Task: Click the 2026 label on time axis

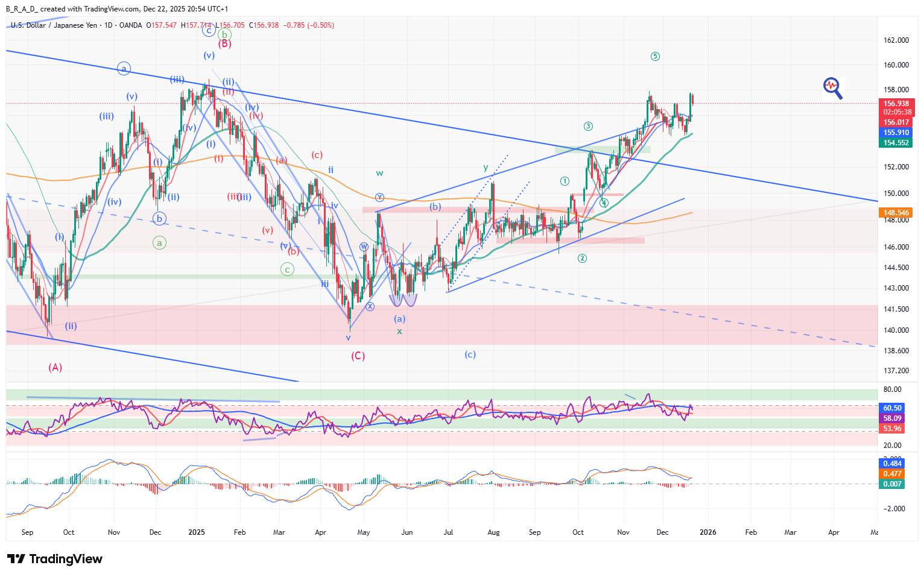Action: tap(707, 532)
